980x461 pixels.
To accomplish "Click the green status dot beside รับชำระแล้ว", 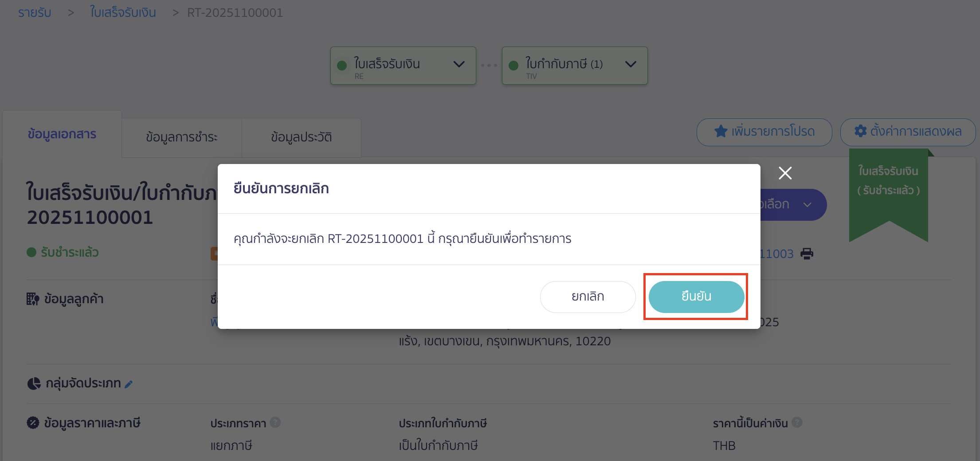I will (x=31, y=252).
